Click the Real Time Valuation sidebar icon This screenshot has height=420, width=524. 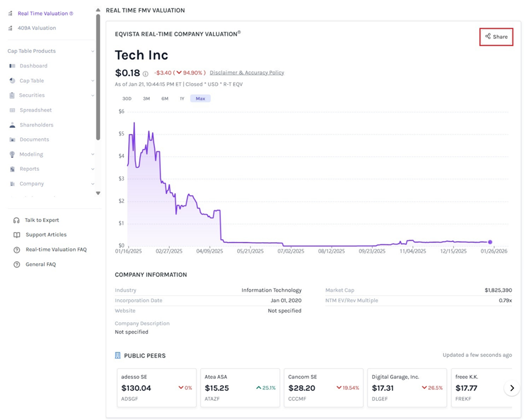[x=11, y=13]
